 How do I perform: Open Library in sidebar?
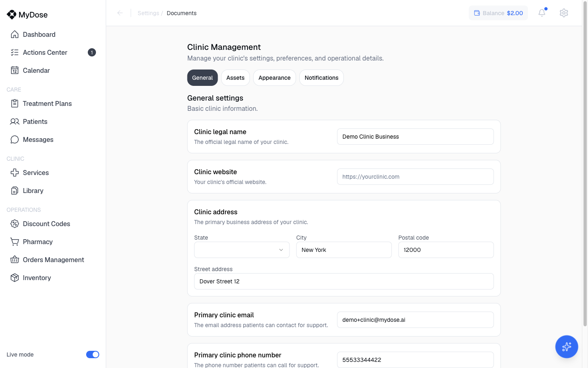coord(53,191)
